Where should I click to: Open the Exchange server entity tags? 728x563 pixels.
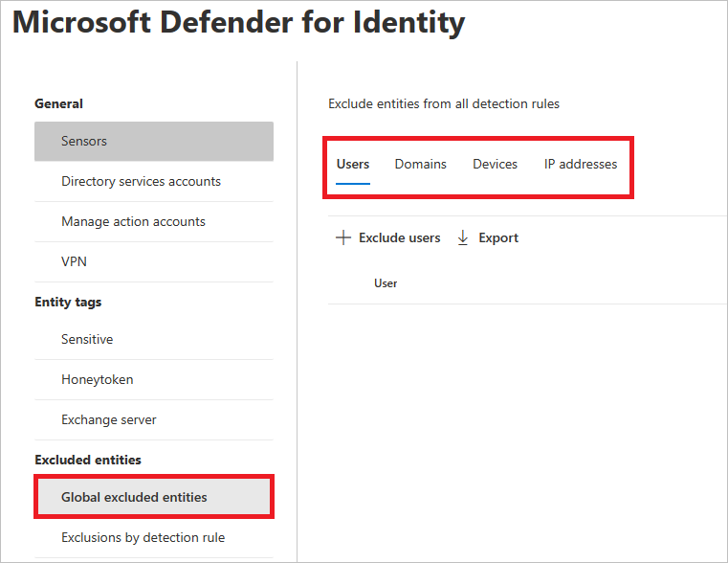[154, 420]
